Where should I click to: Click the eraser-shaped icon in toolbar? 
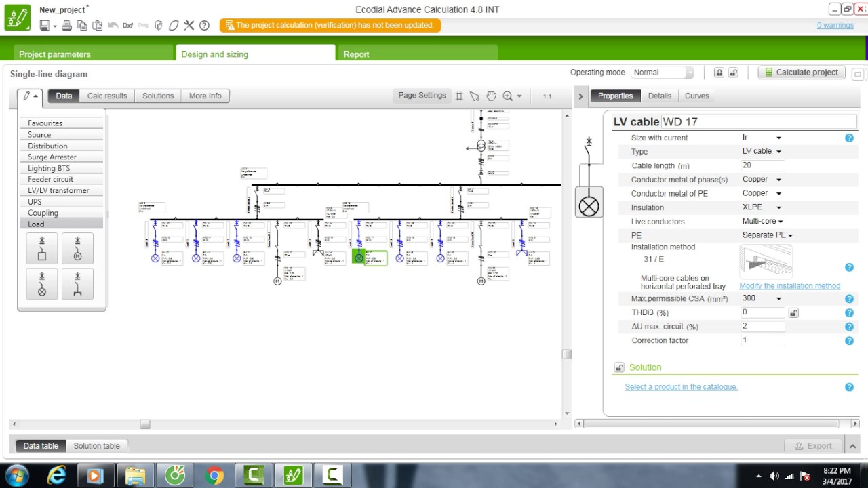tap(174, 26)
